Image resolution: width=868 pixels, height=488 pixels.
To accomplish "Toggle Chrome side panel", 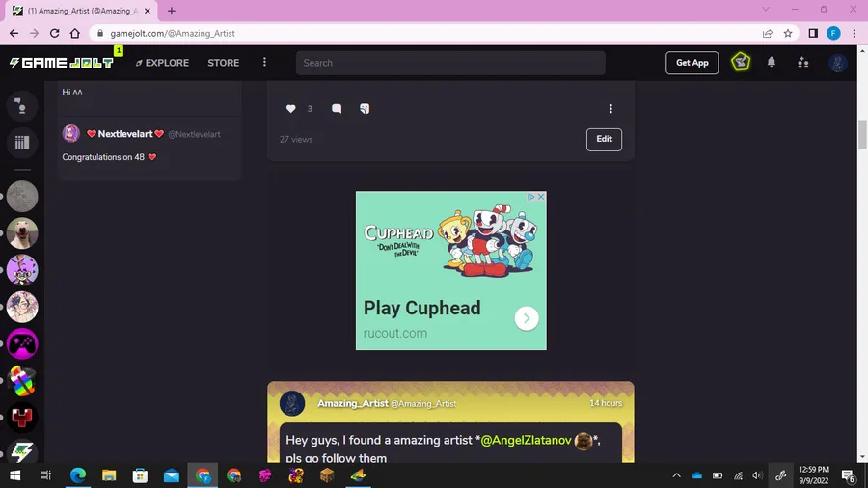I will [813, 33].
